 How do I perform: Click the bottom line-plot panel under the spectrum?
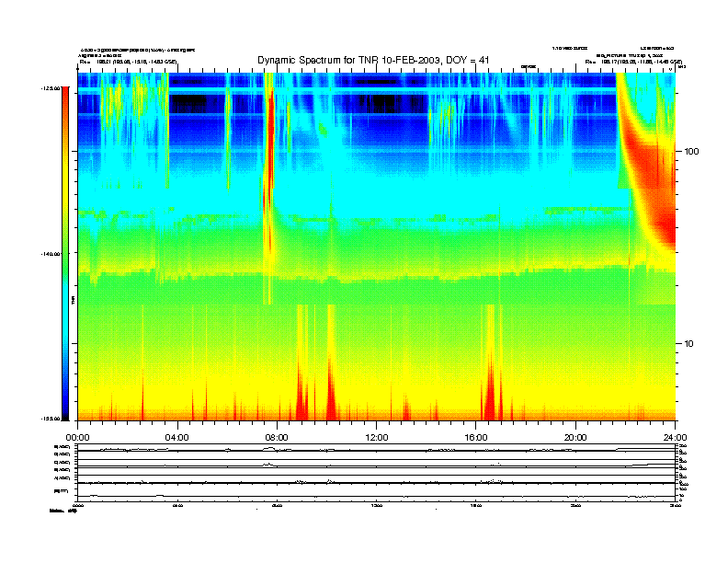pyautogui.click(x=377, y=473)
